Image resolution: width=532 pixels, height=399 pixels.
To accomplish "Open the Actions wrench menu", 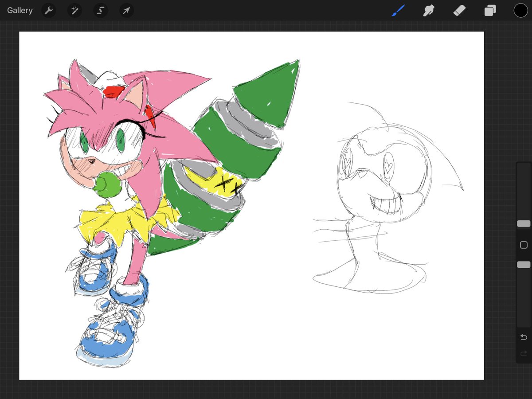I will (49, 10).
